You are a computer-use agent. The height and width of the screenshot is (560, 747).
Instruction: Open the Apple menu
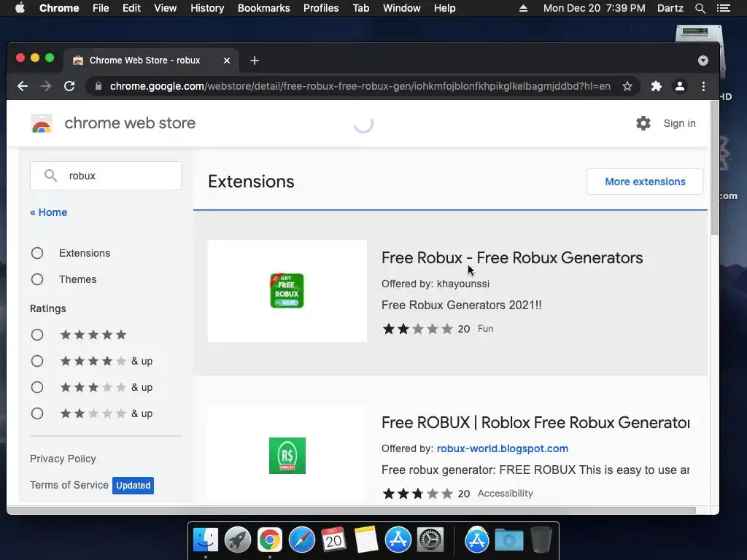[x=20, y=7]
